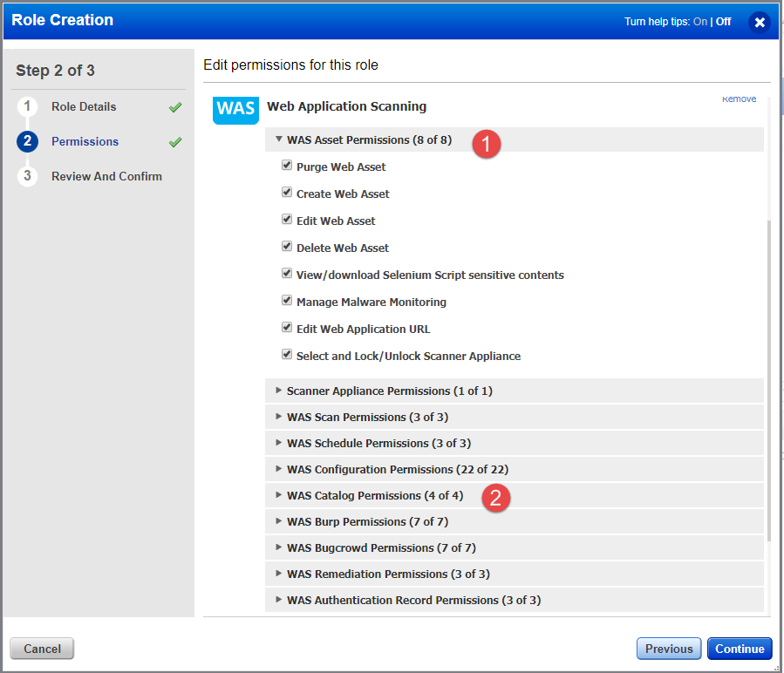The width and height of the screenshot is (784, 673).
Task: Uncheck the Purge Web Asset permission
Action: point(287,165)
